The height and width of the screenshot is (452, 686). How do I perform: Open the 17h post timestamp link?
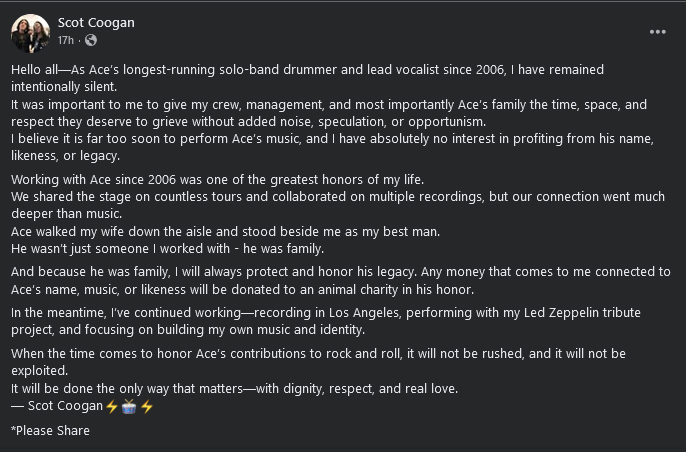[66, 41]
